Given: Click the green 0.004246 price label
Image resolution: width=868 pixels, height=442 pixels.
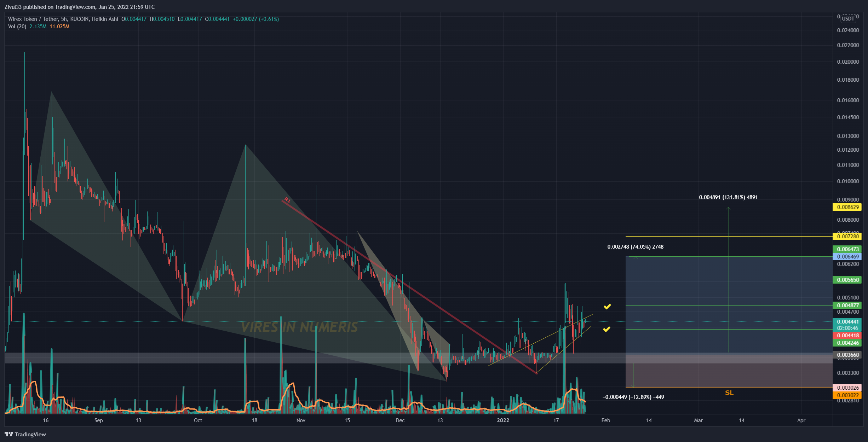Looking at the screenshot, I should pos(847,343).
